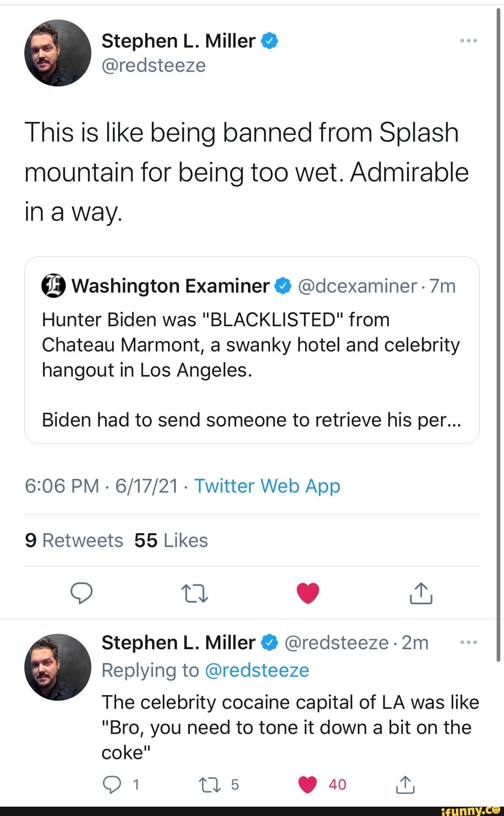Click the Stephen L. Miller name in header
Screen dimensions: 504x816
[x=178, y=41]
